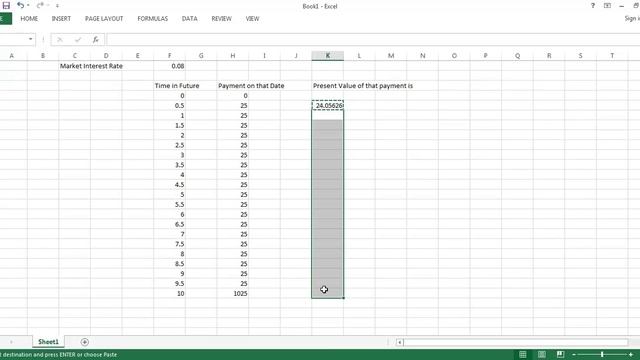Click the Undo arrow icon

click(20, 5)
